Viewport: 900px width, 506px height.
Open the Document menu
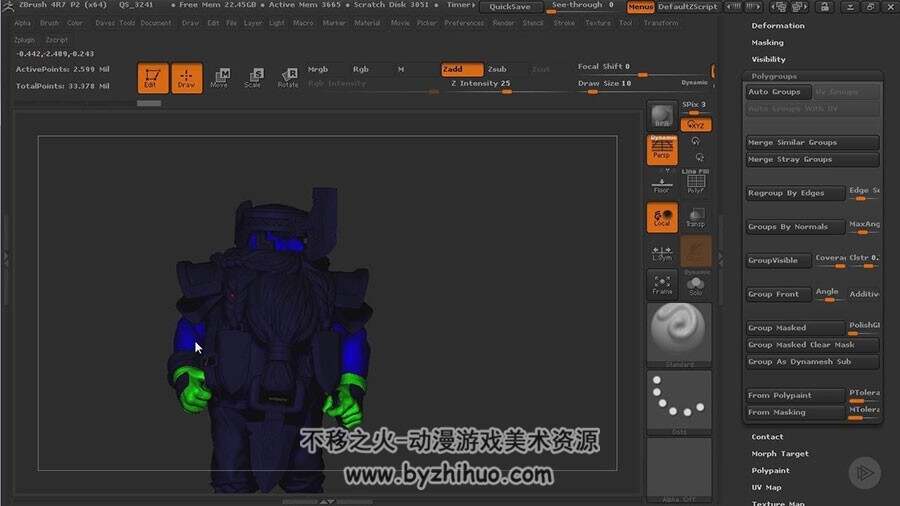(x=156, y=23)
